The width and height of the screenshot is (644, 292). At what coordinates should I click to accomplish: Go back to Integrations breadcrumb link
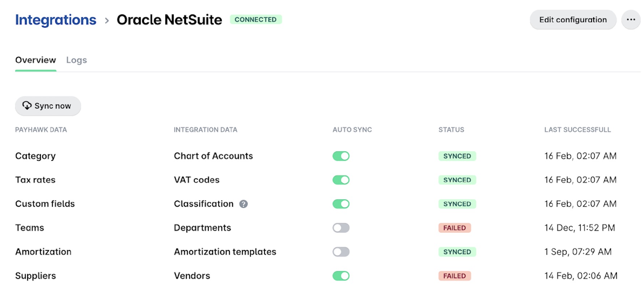point(56,20)
